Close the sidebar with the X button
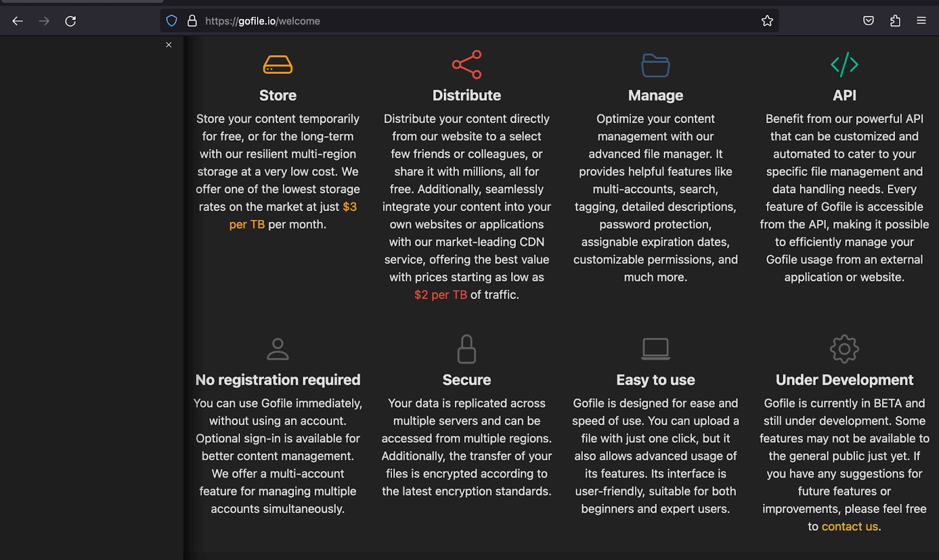Image resolution: width=939 pixels, height=560 pixels. coord(168,45)
